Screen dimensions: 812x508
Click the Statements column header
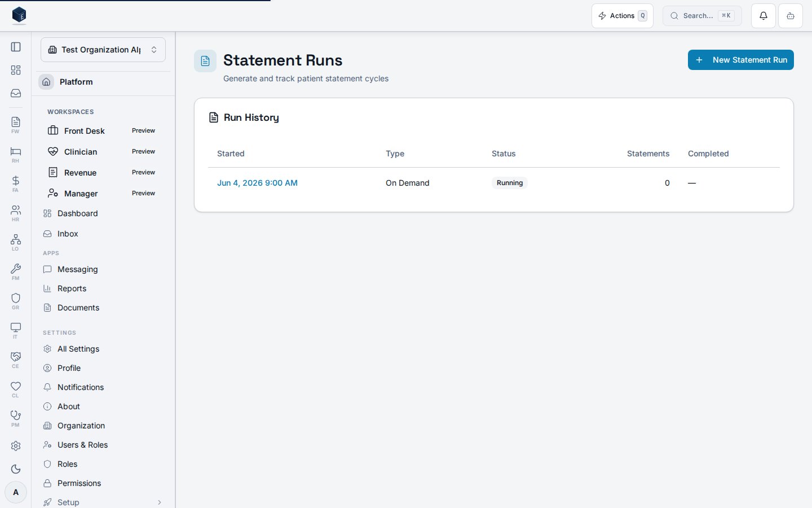648,154
